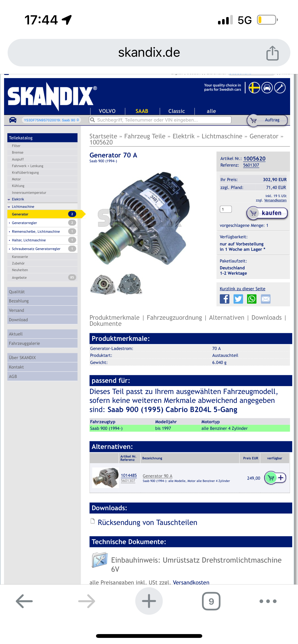The height and width of the screenshot is (644, 298).
Task: Open browser more options menu
Action: pos(268,601)
